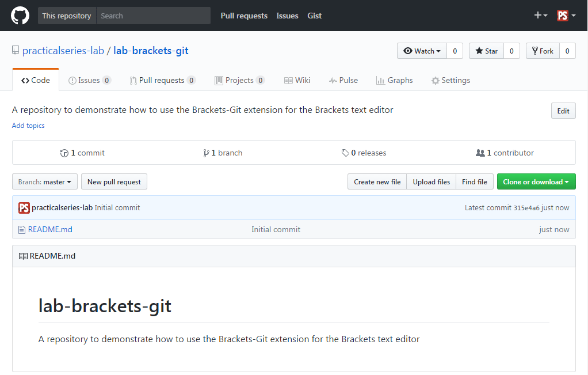Image resolution: width=588 pixels, height=375 pixels.
Task: Click the Edit description button
Action: pos(563,111)
